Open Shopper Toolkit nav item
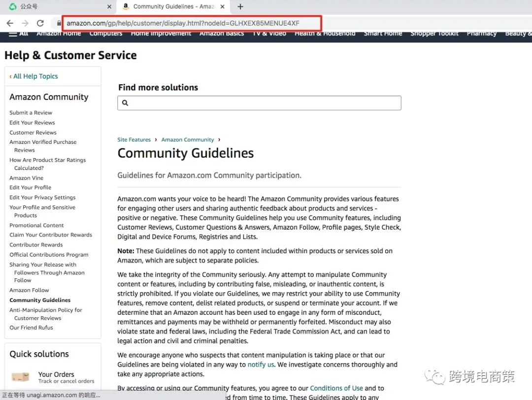Image resolution: width=532 pixels, height=400 pixels. tap(434, 33)
